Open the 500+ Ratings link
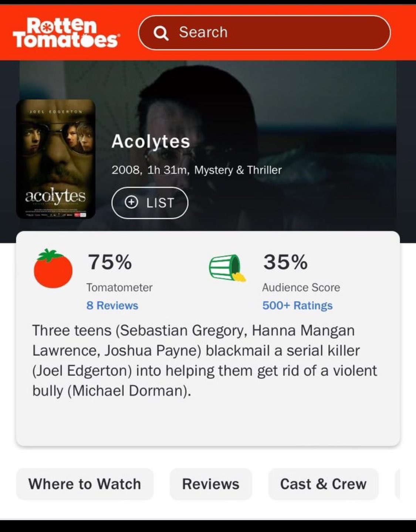416x532 pixels. (x=297, y=306)
